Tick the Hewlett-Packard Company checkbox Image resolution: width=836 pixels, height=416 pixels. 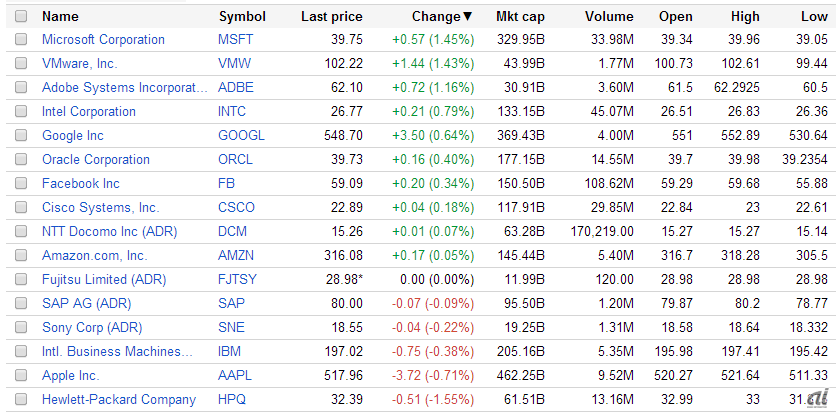coord(22,400)
